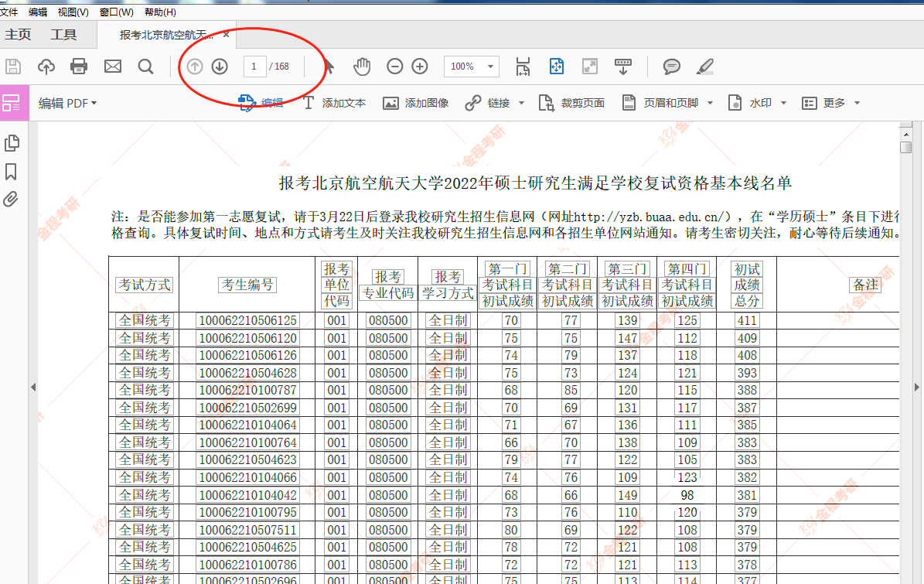Click candidate number 100062210506125

pyautogui.click(x=248, y=320)
